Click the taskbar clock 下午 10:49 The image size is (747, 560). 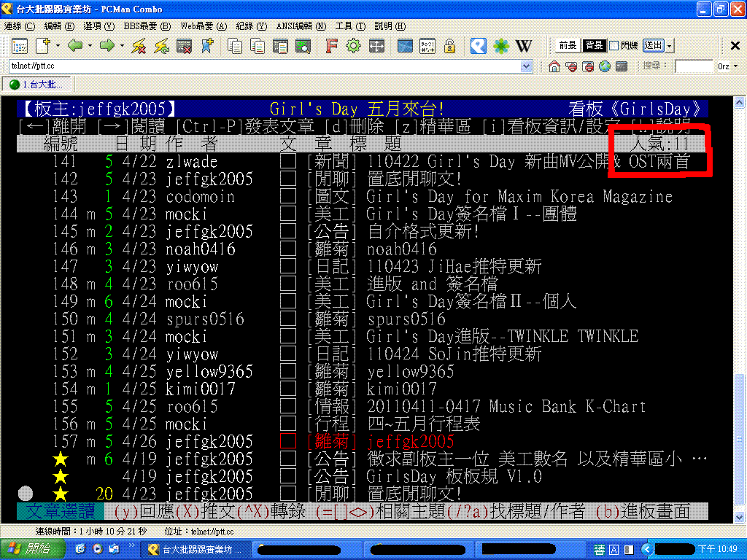click(x=716, y=550)
